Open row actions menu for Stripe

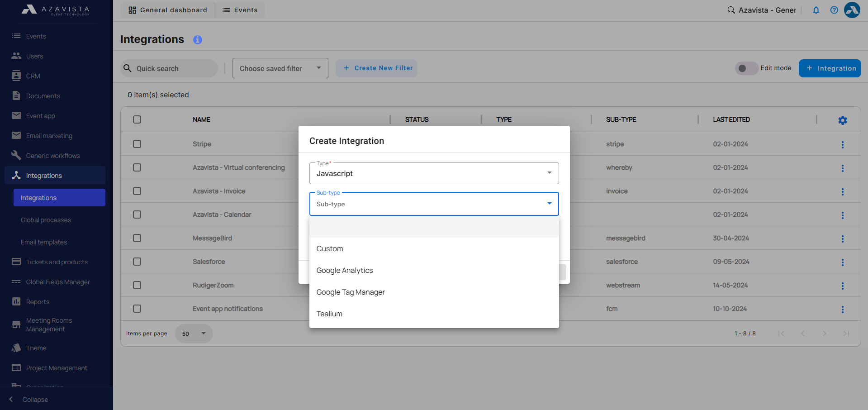pyautogui.click(x=843, y=145)
